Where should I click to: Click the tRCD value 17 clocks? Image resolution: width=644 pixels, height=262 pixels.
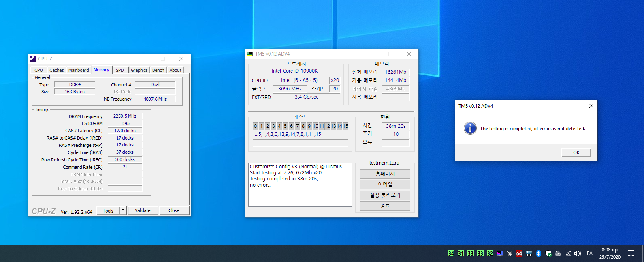[125, 138]
